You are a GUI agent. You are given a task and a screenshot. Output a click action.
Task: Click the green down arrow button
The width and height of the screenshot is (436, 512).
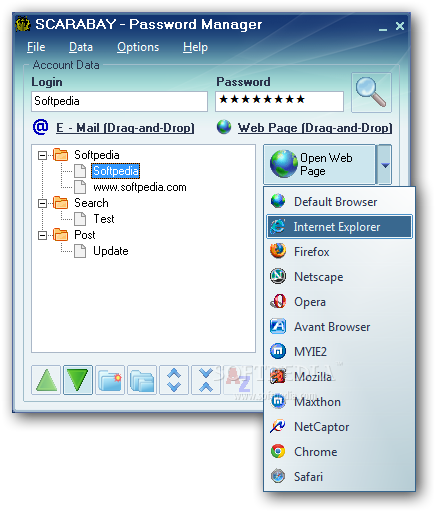coord(78,380)
